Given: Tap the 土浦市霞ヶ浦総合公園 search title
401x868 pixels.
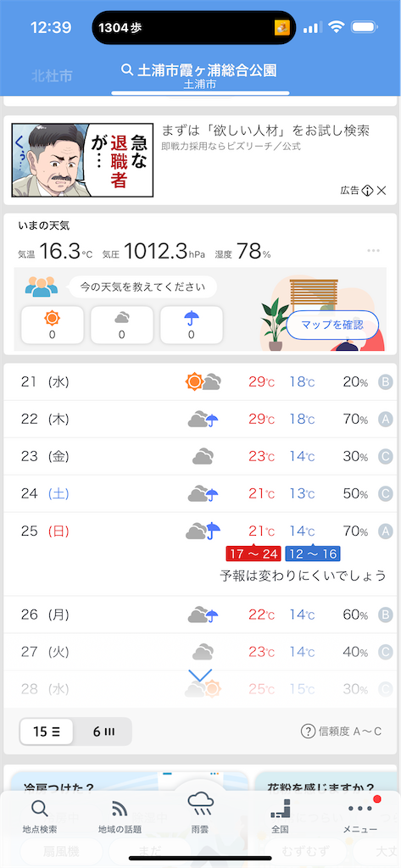Looking at the screenshot, I should tap(199, 70).
